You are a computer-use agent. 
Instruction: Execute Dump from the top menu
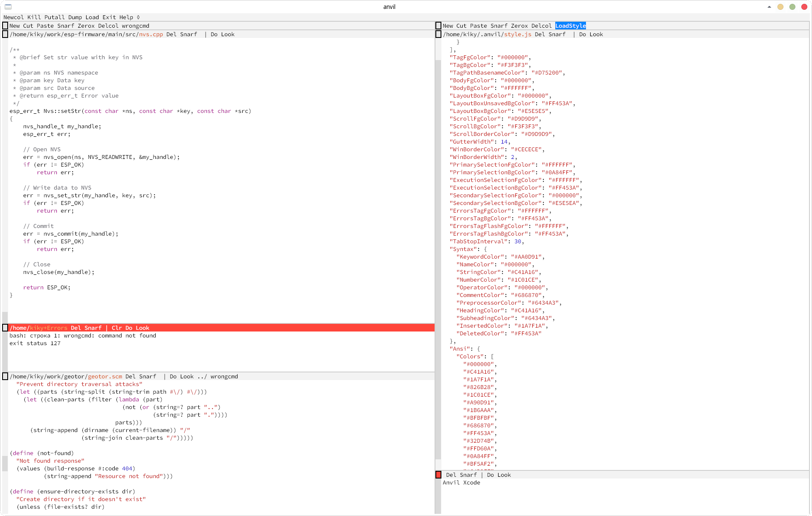(75, 17)
